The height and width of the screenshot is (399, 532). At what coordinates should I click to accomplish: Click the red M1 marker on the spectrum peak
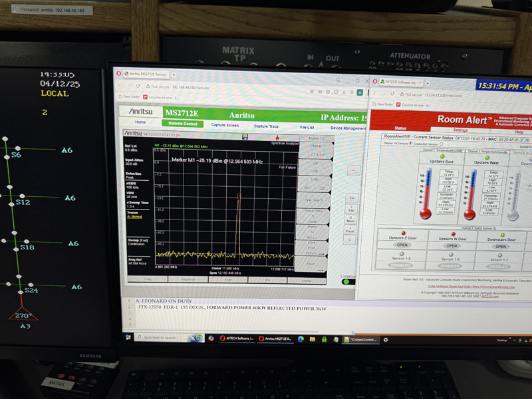[x=239, y=196]
